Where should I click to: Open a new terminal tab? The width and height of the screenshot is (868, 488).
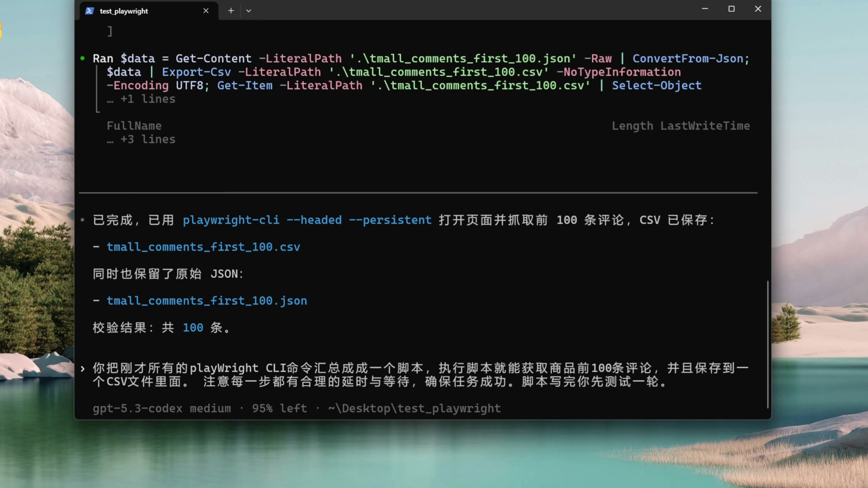pos(231,11)
